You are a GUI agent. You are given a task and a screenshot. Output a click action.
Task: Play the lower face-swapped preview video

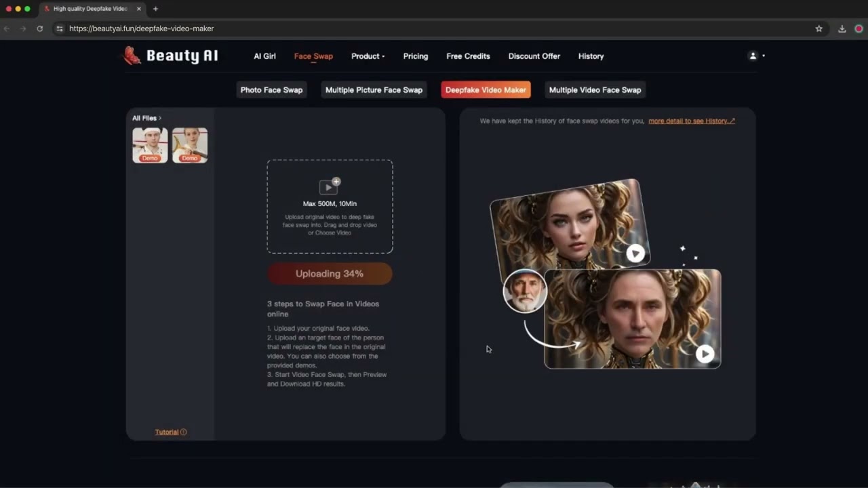click(x=705, y=353)
